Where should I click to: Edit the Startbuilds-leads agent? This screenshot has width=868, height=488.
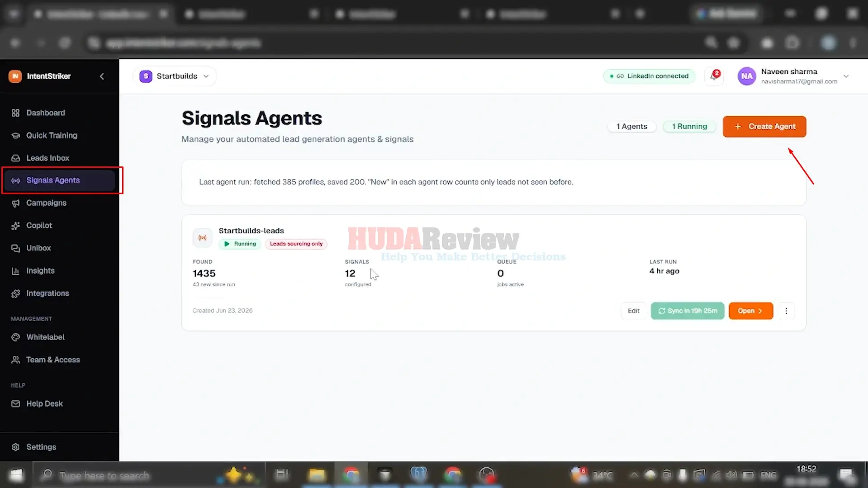633,311
